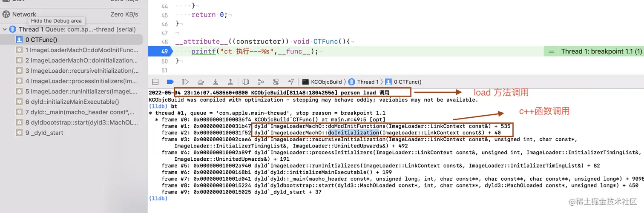The image size is (644, 213).
Task: Click 'compiled with optimization' warning line
Action: 313,100
